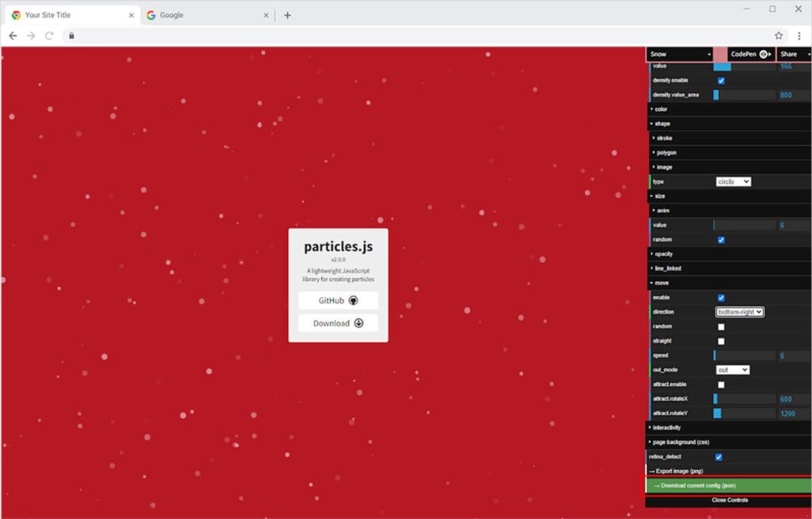Viewport: 812px width, 519px height.
Task: Click the address bar padlock icon
Action: click(71, 36)
